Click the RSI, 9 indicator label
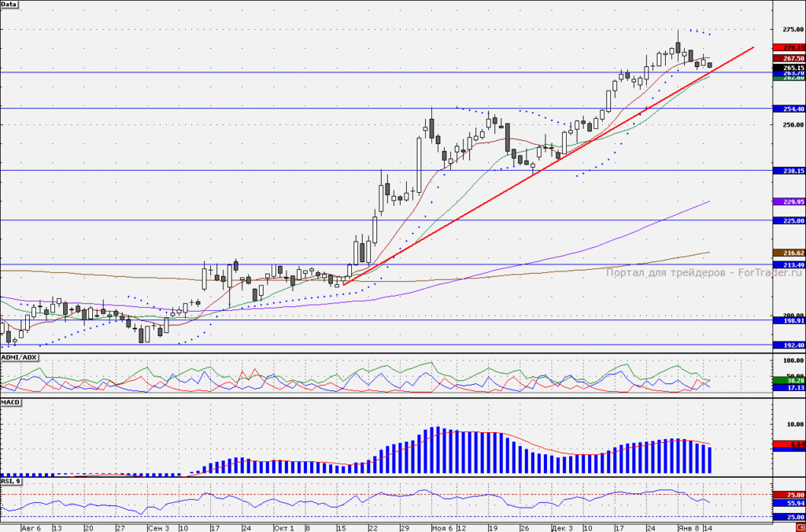 click(x=11, y=481)
